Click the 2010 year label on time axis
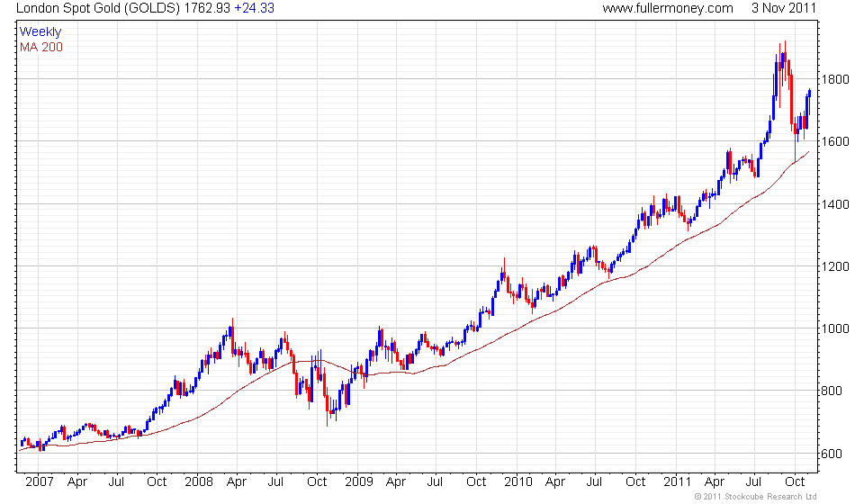The width and height of the screenshot is (864, 504). [518, 482]
